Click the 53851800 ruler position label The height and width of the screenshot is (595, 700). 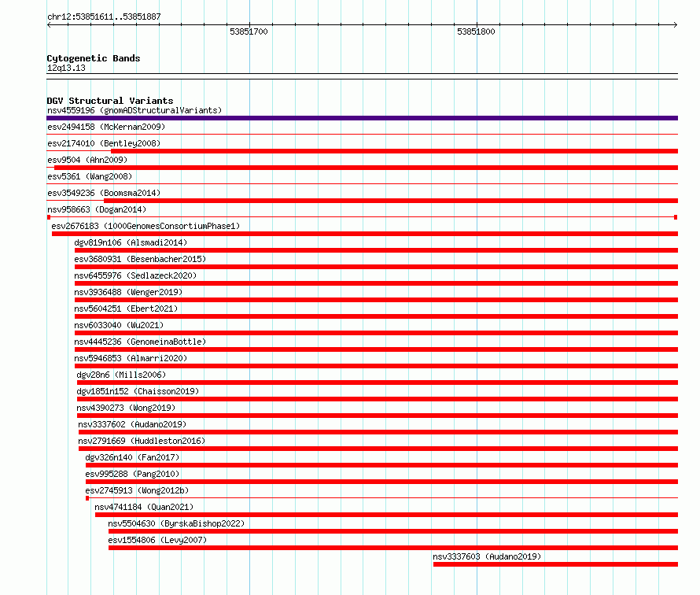tap(476, 31)
